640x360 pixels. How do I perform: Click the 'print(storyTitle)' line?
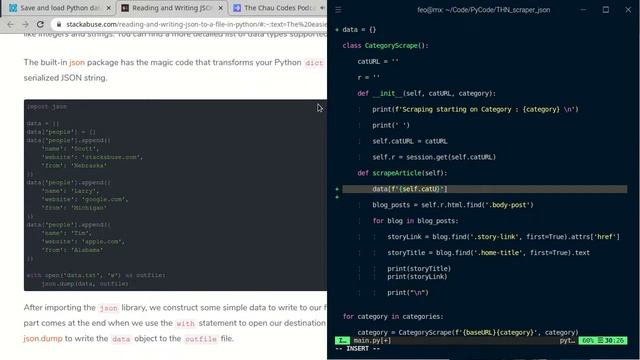point(419,269)
